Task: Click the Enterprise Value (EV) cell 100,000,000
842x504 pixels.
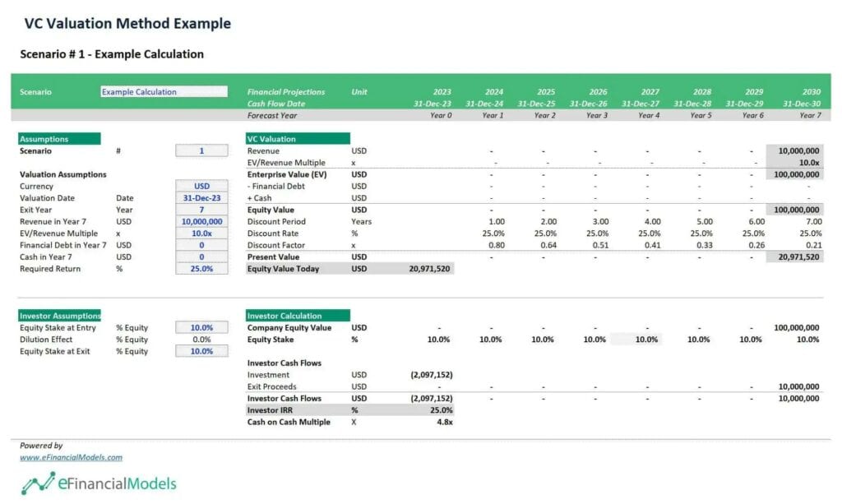Action: click(796, 174)
